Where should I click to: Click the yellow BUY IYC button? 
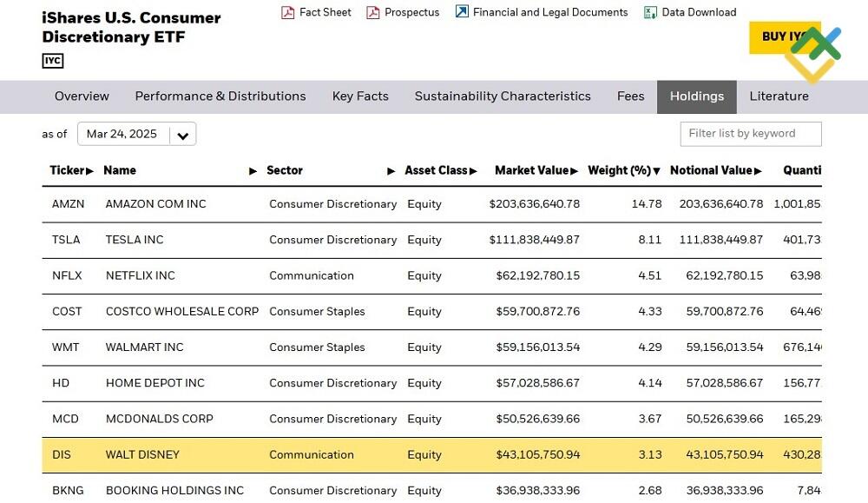point(785,37)
